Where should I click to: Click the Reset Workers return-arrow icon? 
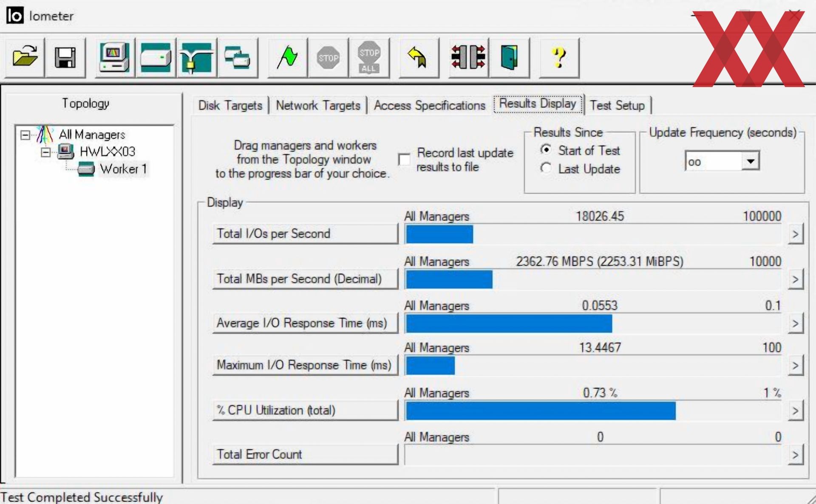click(418, 57)
